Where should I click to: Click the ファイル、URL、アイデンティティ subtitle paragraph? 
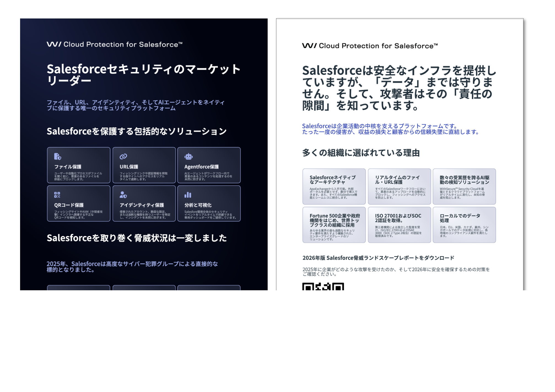pyautogui.click(x=136, y=105)
